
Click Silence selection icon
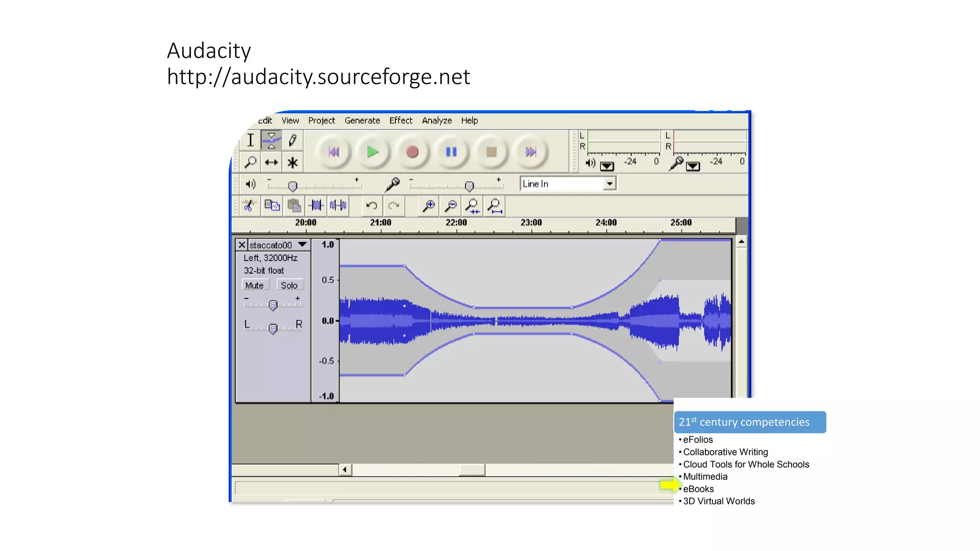point(338,206)
